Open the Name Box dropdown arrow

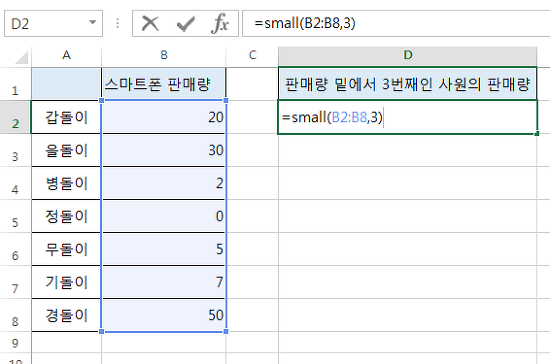click(x=93, y=23)
